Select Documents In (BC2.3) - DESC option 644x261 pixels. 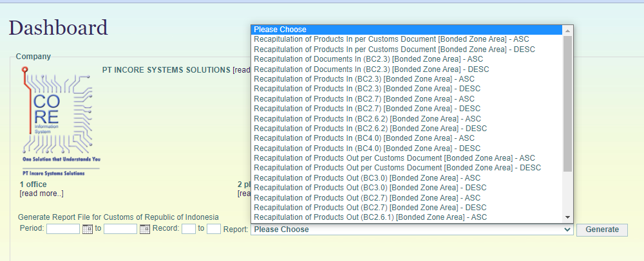(x=407, y=69)
